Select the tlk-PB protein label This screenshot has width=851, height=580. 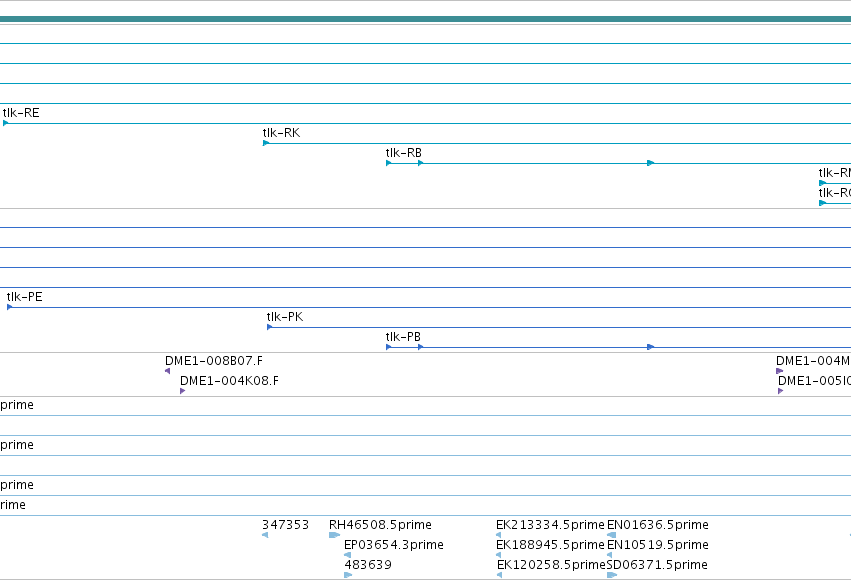click(403, 337)
